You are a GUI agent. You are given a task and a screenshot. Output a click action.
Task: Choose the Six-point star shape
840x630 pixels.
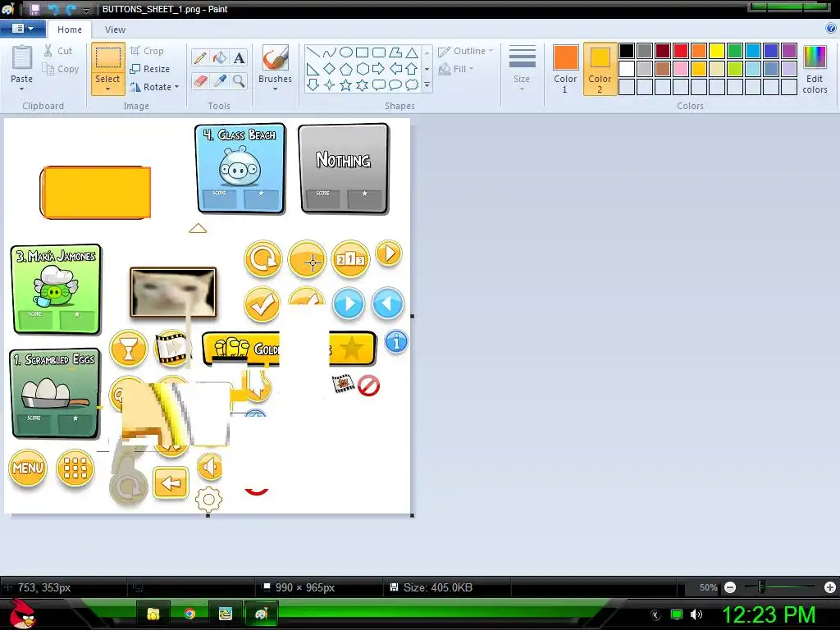click(x=362, y=84)
